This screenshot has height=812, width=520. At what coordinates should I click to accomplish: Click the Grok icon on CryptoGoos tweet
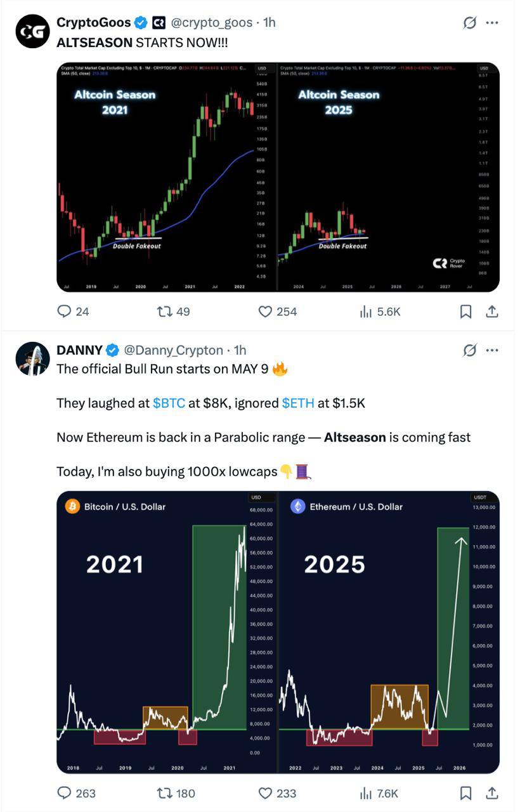[x=470, y=23]
